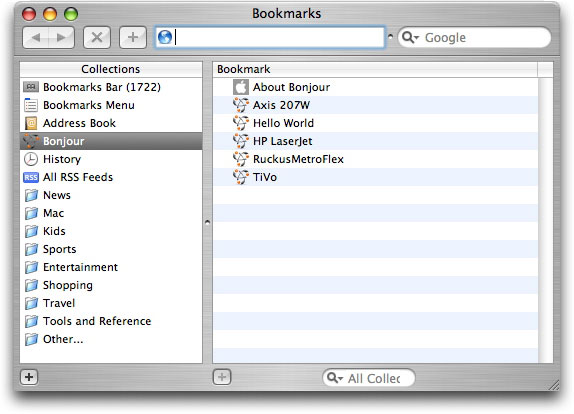Open the Sports folder
Screen dimensions: 574x414
click(x=111, y=249)
